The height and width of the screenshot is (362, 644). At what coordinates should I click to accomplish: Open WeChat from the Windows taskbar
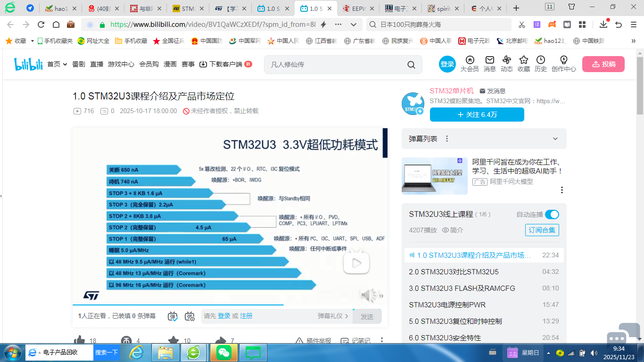pos(224,352)
